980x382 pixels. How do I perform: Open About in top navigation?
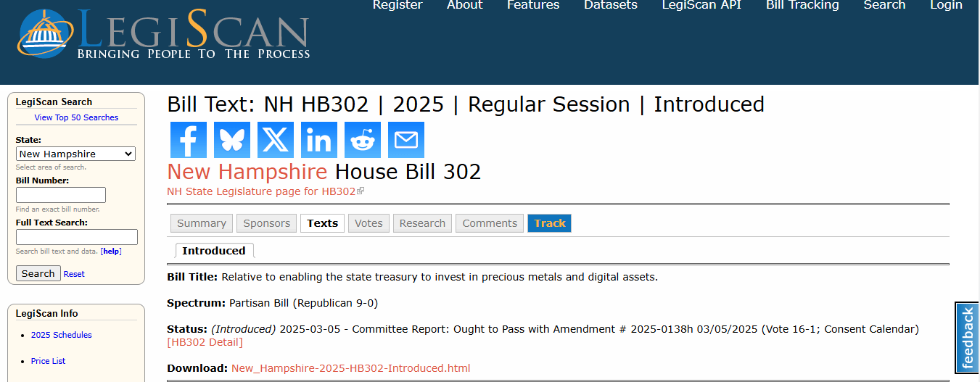pyautogui.click(x=464, y=5)
